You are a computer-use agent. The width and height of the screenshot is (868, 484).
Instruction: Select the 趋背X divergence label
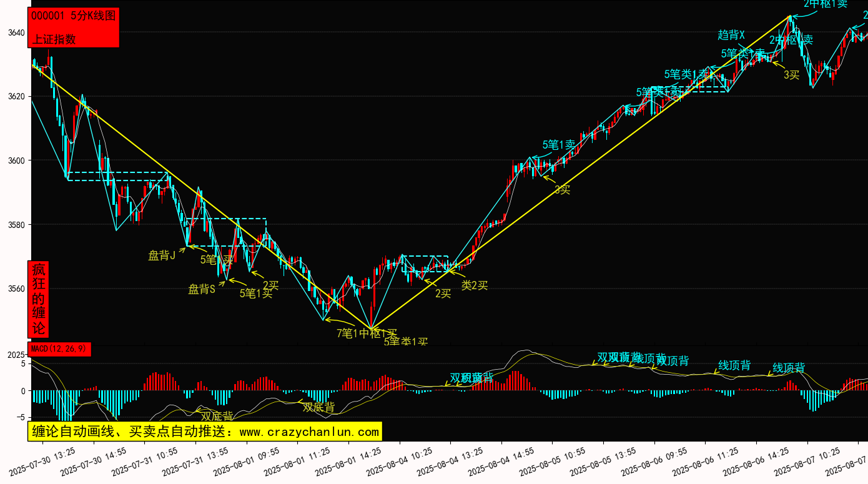click(x=731, y=35)
